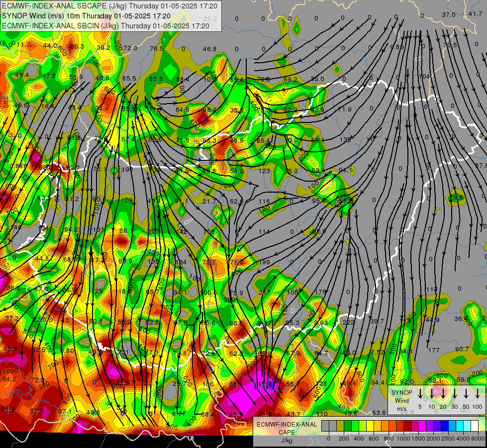The image size is (487, 448).
Task: Click the SBCAPE title line in header box
Action: click(110, 6)
